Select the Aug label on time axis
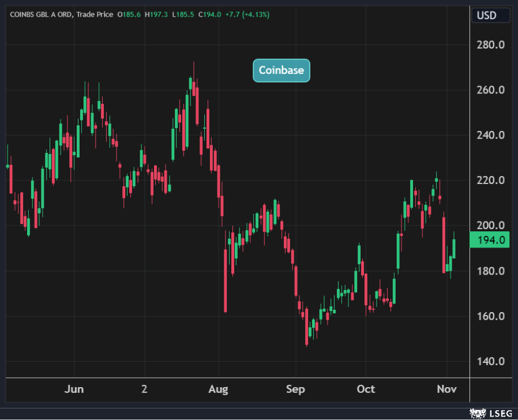 [219, 389]
